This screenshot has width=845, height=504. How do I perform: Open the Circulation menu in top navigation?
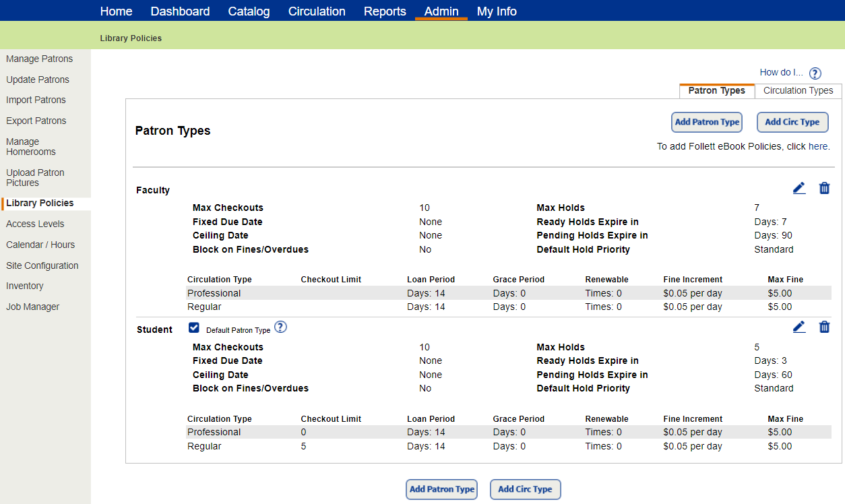[317, 11]
